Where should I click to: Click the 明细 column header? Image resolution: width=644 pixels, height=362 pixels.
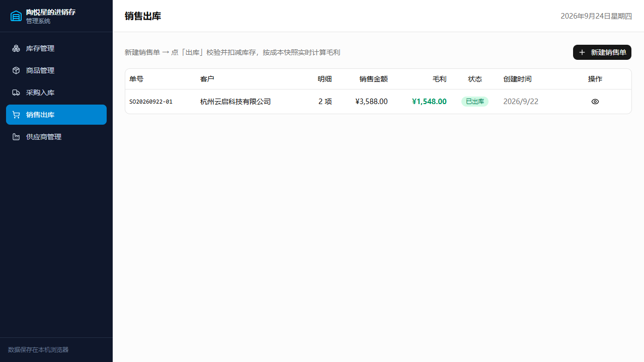click(325, 79)
